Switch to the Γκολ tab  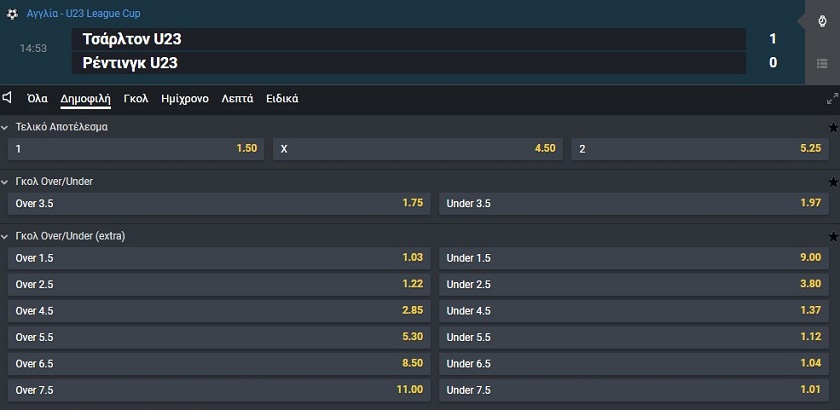136,99
